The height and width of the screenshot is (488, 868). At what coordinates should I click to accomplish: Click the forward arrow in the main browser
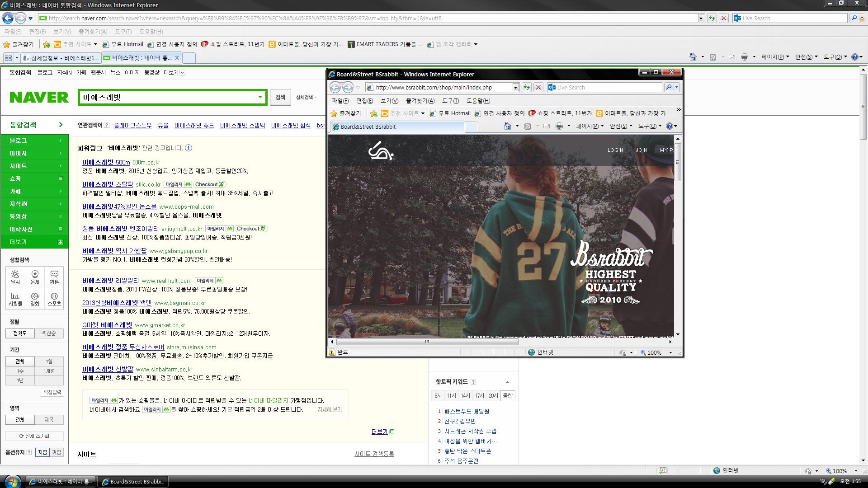[x=20, y=18]
